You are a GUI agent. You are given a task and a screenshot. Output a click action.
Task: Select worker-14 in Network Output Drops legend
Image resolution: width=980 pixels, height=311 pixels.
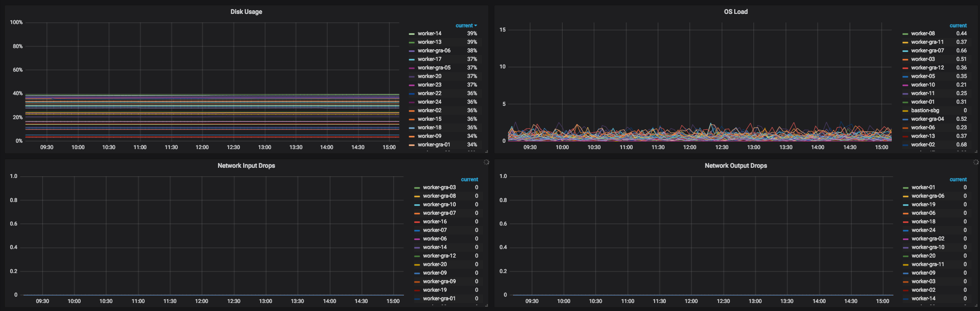tap(923, 299)
